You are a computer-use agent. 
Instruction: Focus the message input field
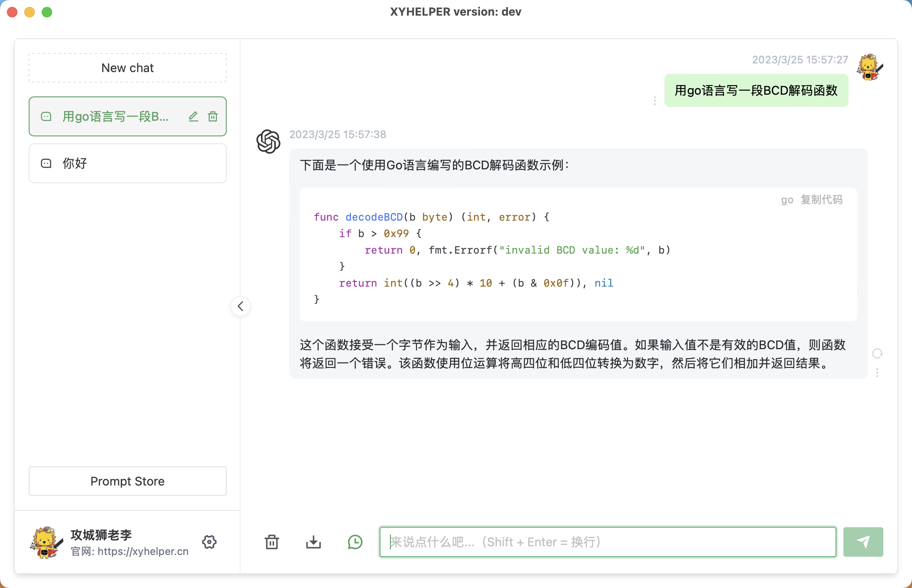[x=608, y=542]
